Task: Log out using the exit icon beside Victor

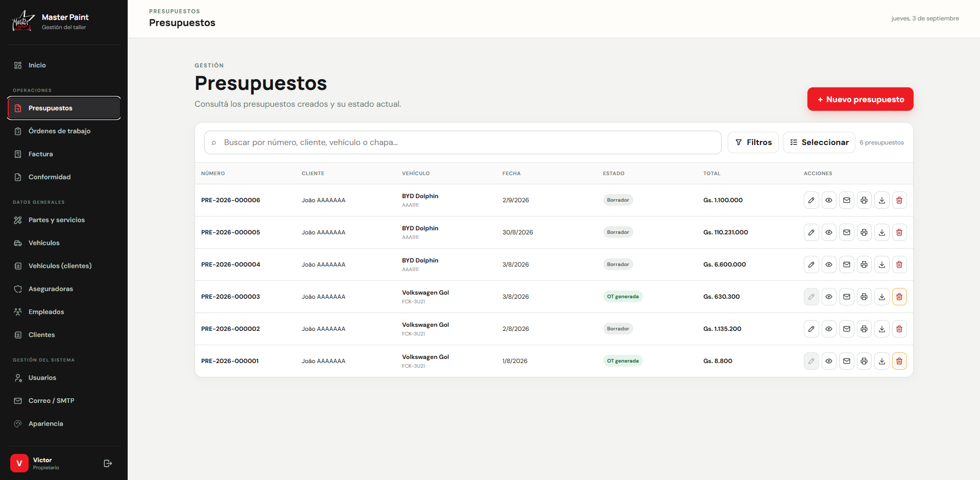Action: (108, 464)
